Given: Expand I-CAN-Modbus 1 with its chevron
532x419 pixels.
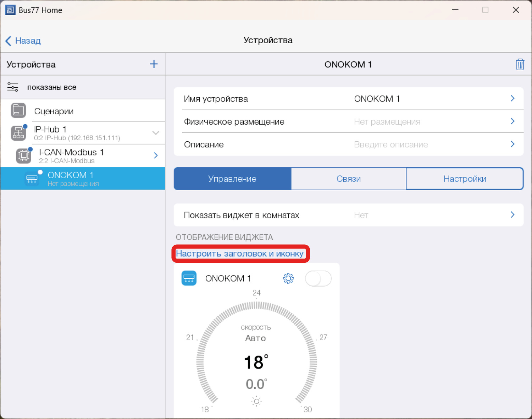Looking at the screenshot, I should coord(156,156).
